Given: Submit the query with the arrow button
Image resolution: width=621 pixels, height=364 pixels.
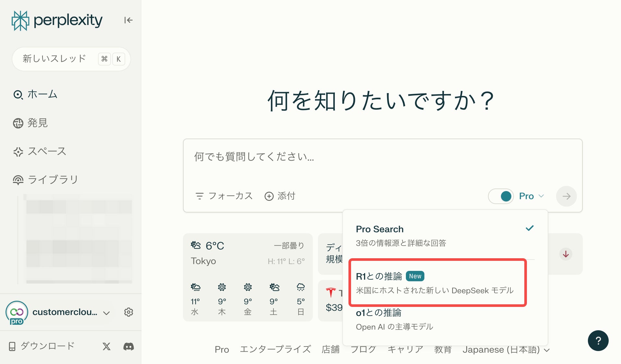Looking at the screenshot, I should point(566,196).
